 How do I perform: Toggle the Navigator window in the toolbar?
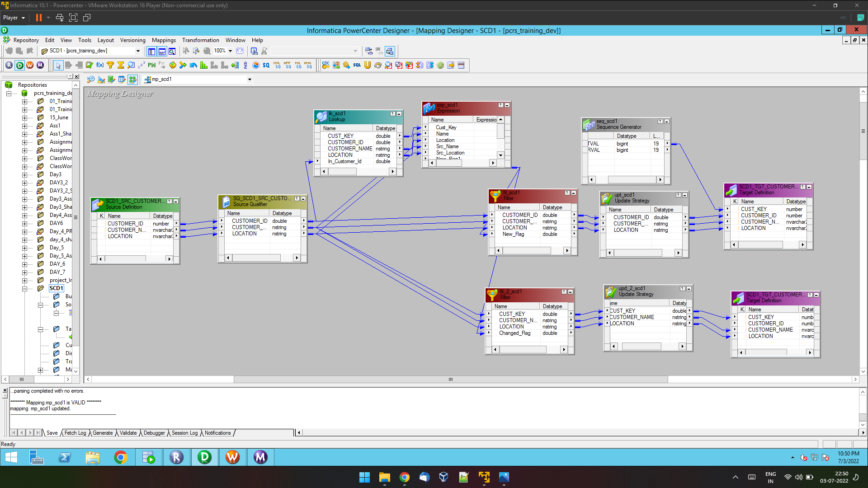pos(151,51)
